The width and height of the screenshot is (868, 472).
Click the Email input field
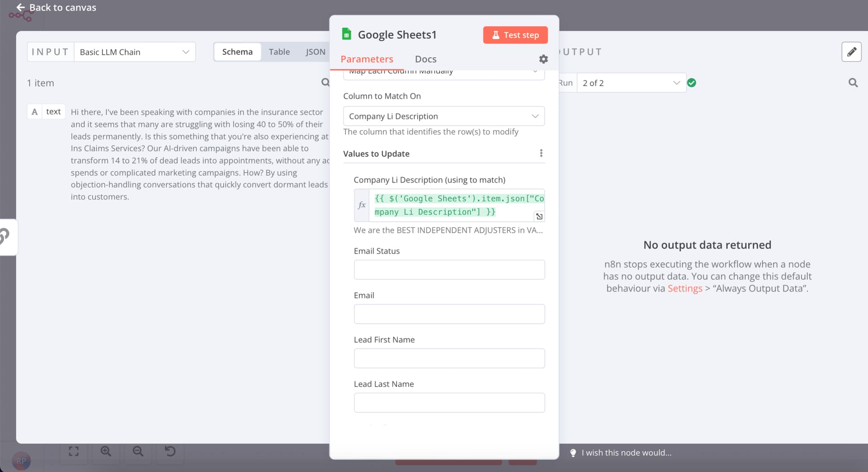[x=449, y=314]
